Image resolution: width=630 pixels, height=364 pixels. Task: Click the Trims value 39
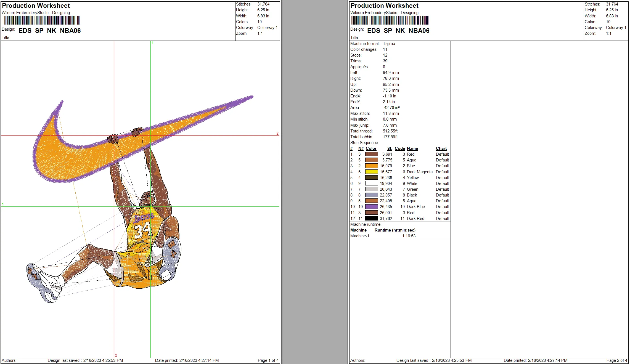385,61
